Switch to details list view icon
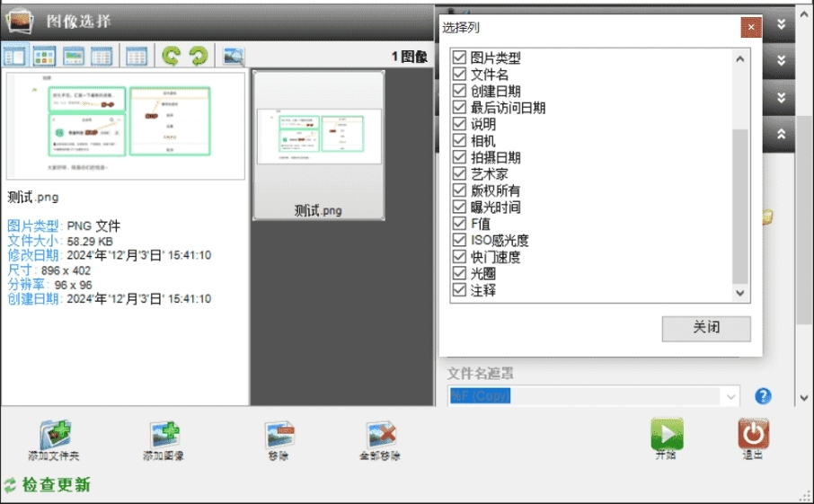 102,56
